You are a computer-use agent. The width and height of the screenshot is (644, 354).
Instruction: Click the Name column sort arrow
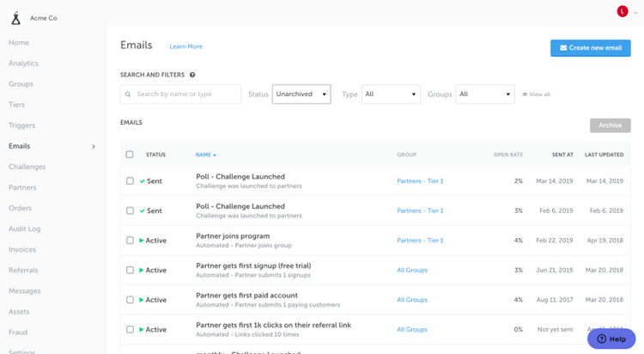pyautogui.click(x=215, y=155)
